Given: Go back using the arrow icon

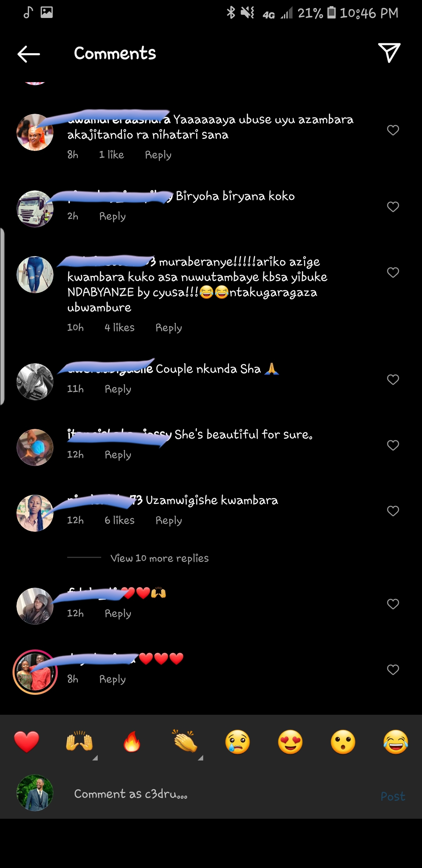Looking at the screenshot, I should click(29, 54).
